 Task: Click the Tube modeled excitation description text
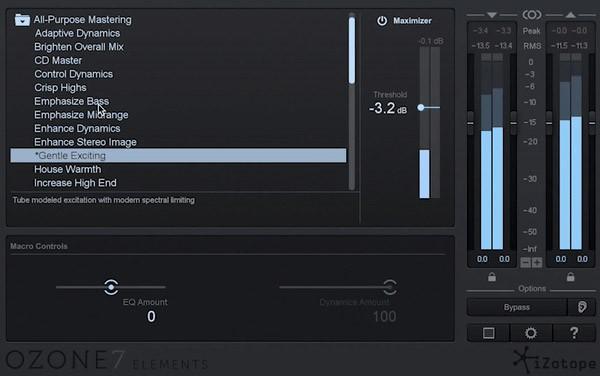click(104, 200)
